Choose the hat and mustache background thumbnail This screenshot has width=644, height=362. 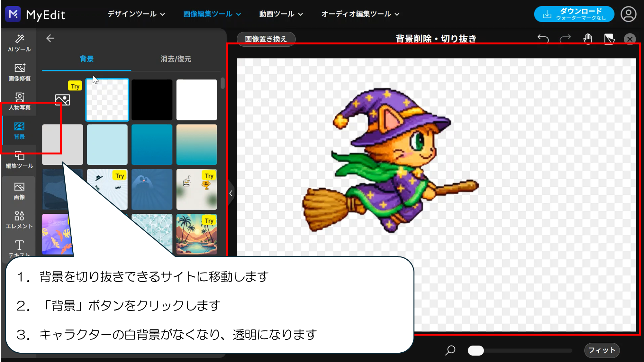click(107, 189)
